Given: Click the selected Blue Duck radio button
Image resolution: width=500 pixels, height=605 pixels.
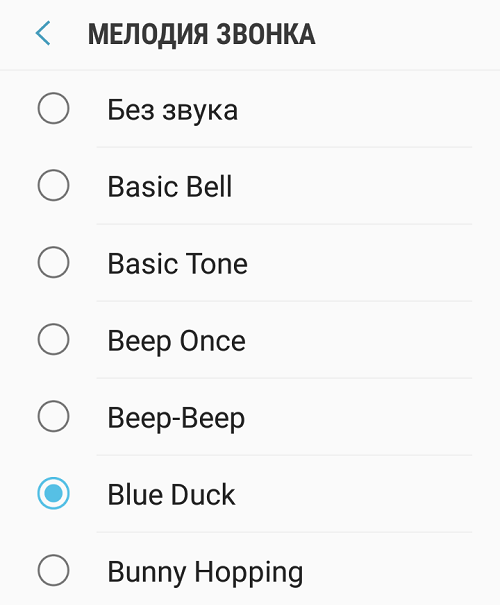Looking at the screenshot, I should click(x=54, y=493).
